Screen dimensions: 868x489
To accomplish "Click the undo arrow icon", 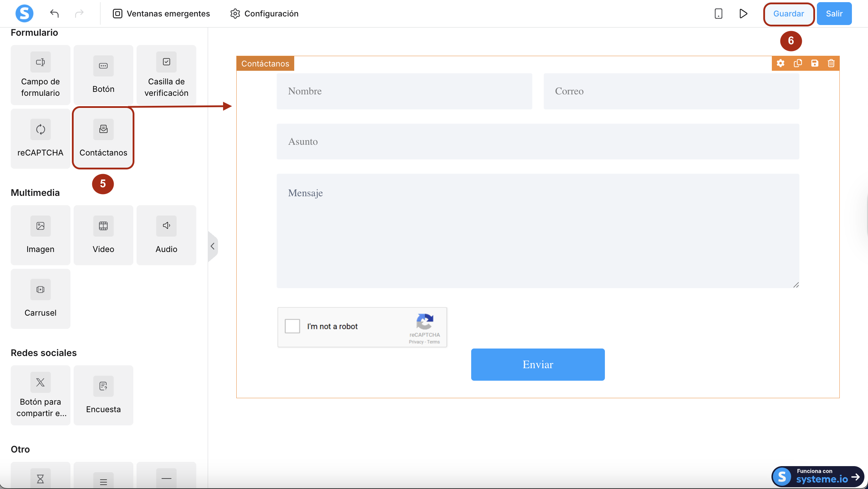I will 54,14.
